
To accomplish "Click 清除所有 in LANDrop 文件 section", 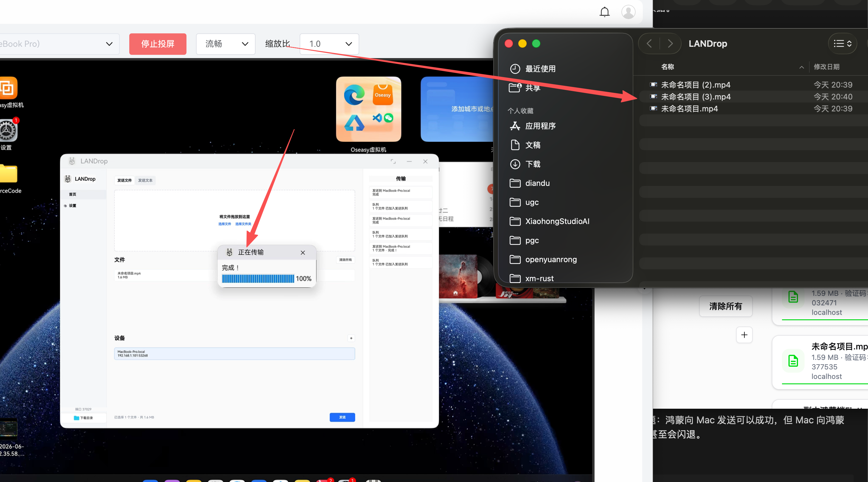I will (x=345, y=260).
